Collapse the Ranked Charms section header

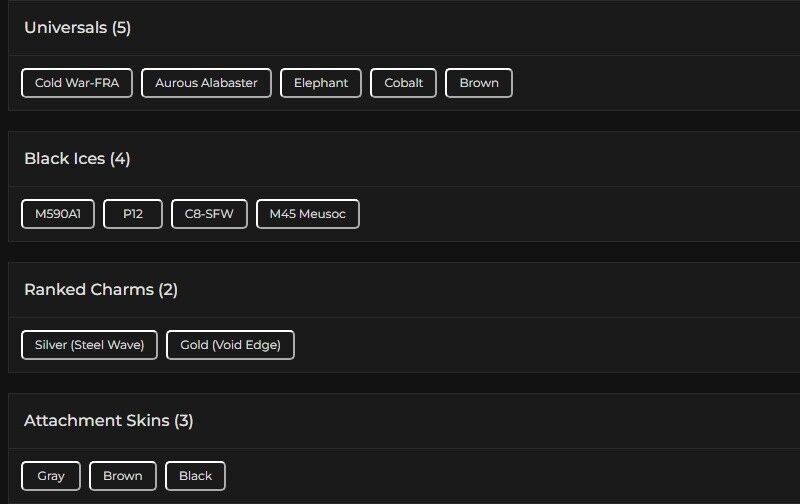point(89,290)
